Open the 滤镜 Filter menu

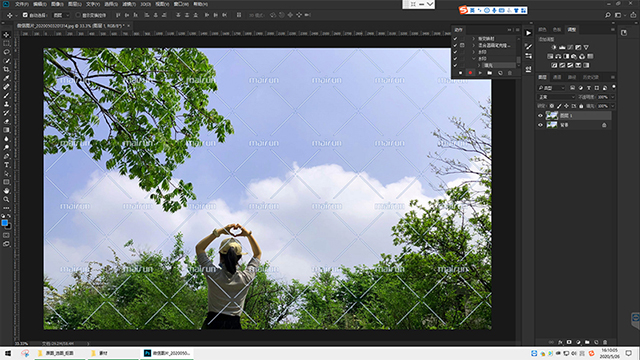tap(129, 4)
